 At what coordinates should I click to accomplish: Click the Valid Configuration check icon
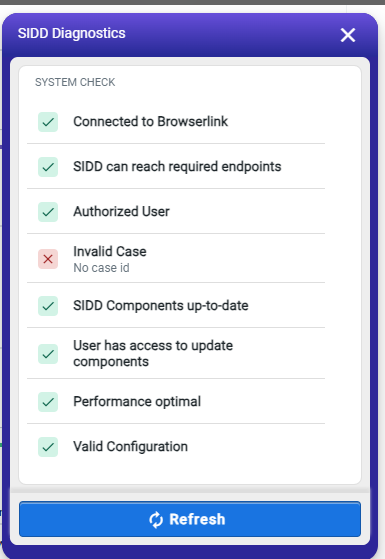click(48, 447)
